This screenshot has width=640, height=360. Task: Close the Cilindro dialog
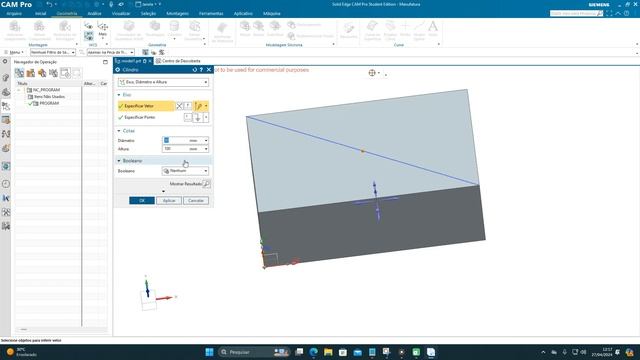coord(209,70)
